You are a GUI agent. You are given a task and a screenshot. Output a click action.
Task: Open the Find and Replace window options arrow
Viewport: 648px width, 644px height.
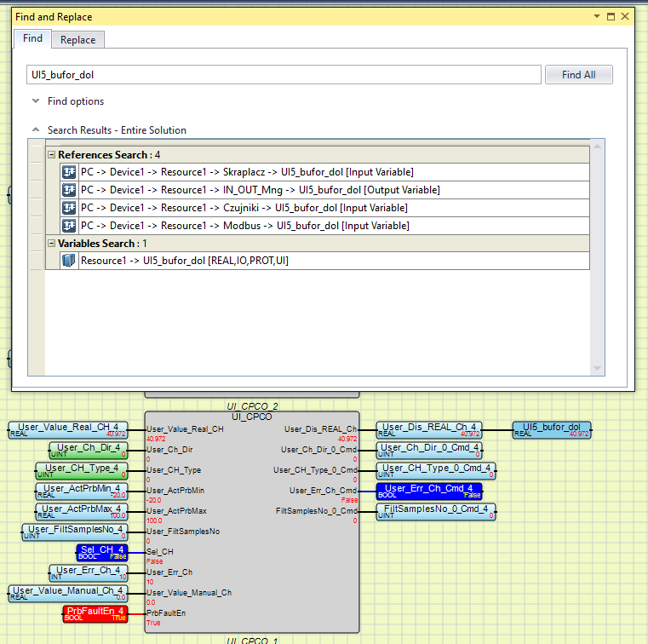pyautogui.click(x=596, y=16)
